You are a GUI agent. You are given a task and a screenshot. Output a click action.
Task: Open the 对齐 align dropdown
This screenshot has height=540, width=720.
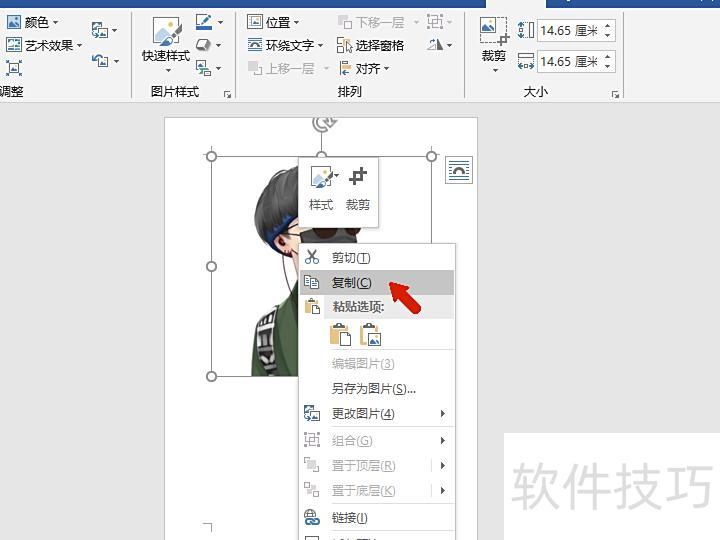[365, 68]
